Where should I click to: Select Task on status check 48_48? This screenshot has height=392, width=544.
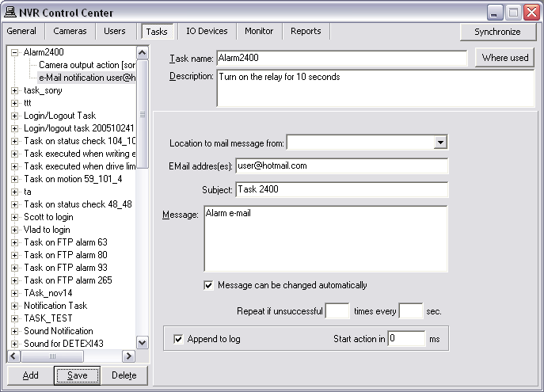click(78, 204)
